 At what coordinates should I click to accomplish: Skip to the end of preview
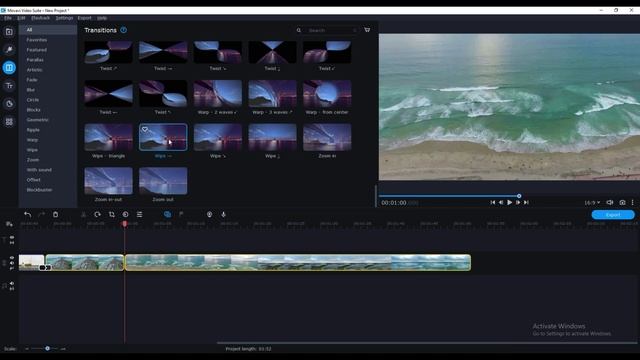[527, 202]
